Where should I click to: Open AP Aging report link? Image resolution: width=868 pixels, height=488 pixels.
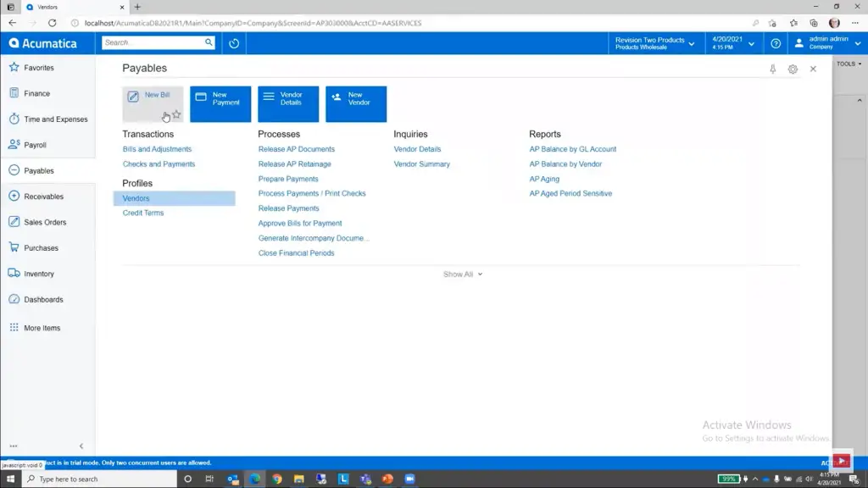[544, 180]
